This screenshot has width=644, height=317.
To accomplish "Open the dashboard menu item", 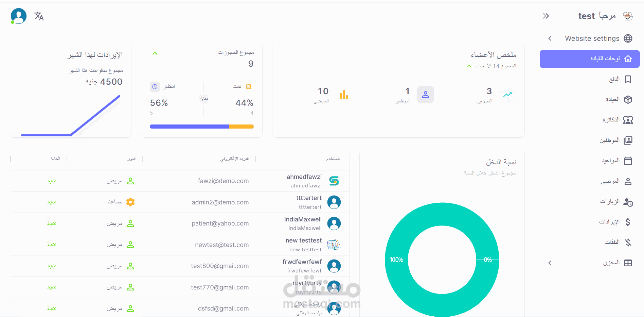I will [590, 59].
